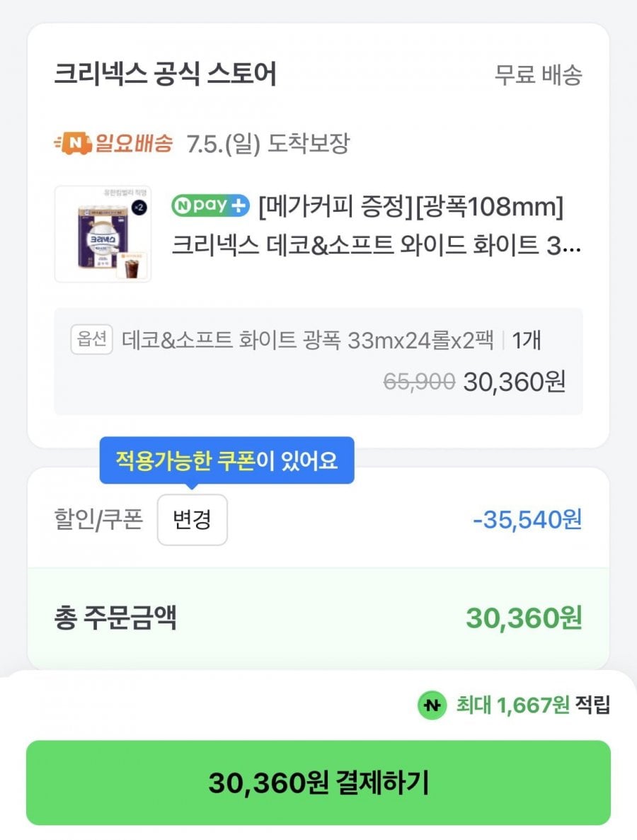Tap the 할인/쿠폰 label
The width and height of the screenshot is (637, 840).
[x=98, y=520]
